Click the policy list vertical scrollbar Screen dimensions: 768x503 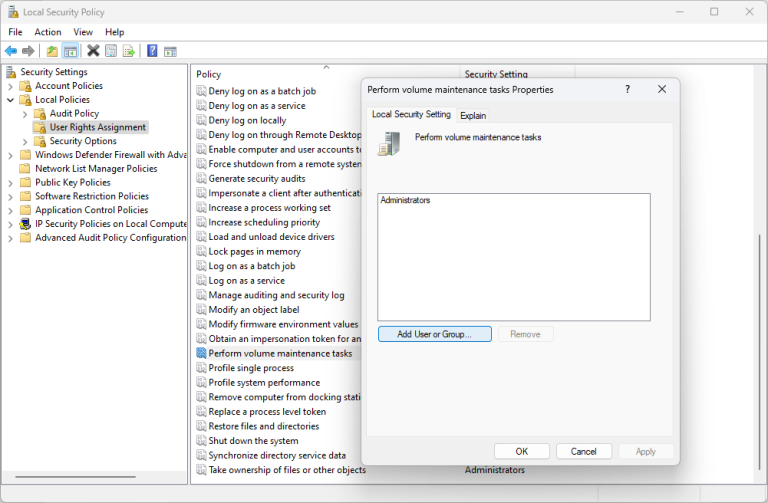point(759,352)
